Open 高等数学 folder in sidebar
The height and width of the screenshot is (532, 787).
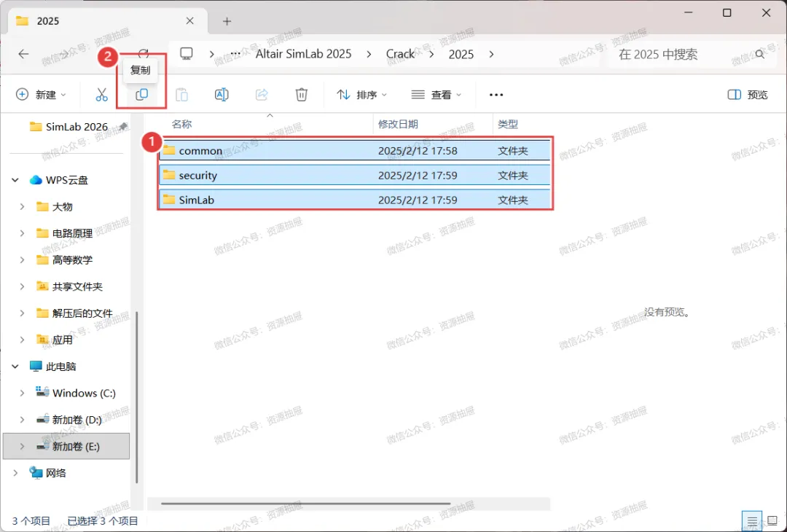[x=72, y=259]
